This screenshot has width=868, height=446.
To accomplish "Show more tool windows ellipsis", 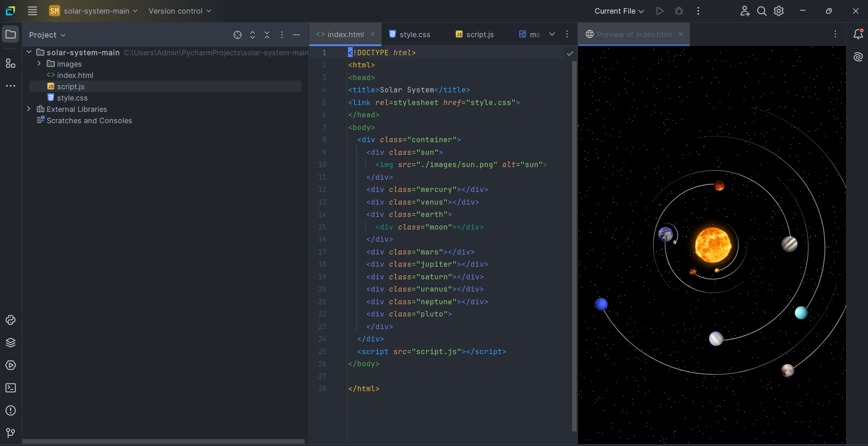I will pos(10,86).
